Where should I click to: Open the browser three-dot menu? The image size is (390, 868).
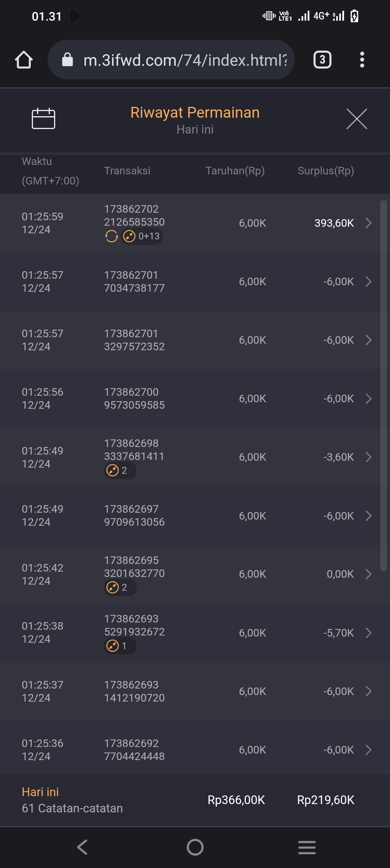(362, 60)
